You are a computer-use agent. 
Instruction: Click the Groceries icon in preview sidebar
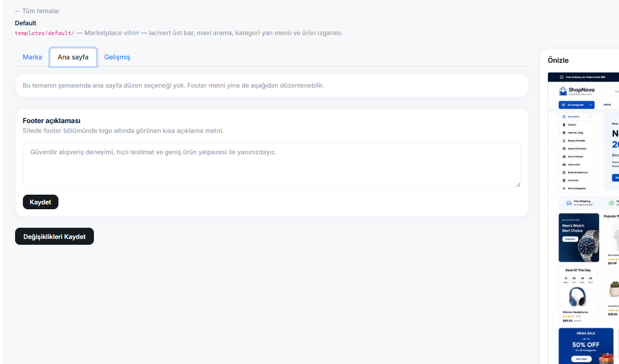tap(564, 181)
